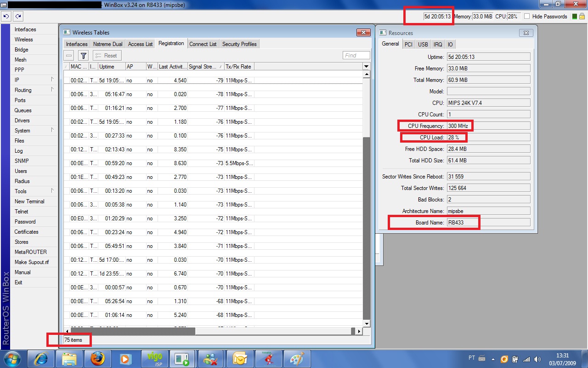Click Make Supout.rif in the sidebar
Screen dimensions: 588x368
[x=32, y=262]
